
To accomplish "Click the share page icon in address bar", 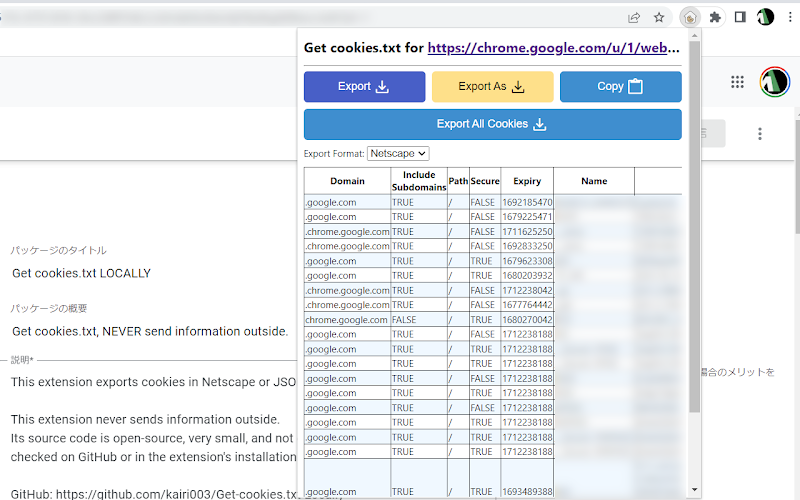I will [634, 18].
